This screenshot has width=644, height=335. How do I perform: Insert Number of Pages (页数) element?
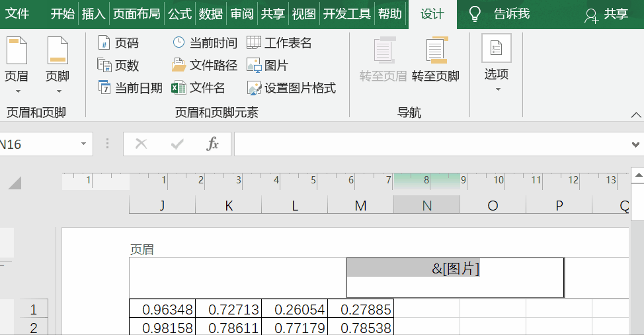tap(118, 65)
